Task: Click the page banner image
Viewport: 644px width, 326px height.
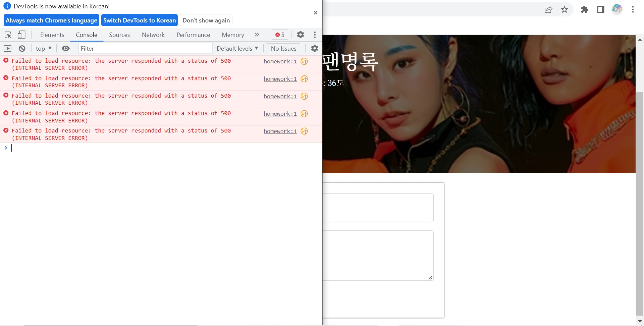Action: pyautogui.click(x=479, y=104)
